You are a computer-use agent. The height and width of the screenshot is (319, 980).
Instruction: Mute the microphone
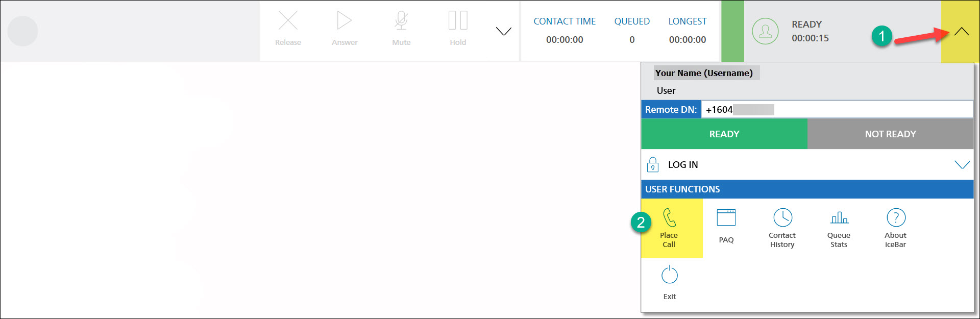point(401,21)
